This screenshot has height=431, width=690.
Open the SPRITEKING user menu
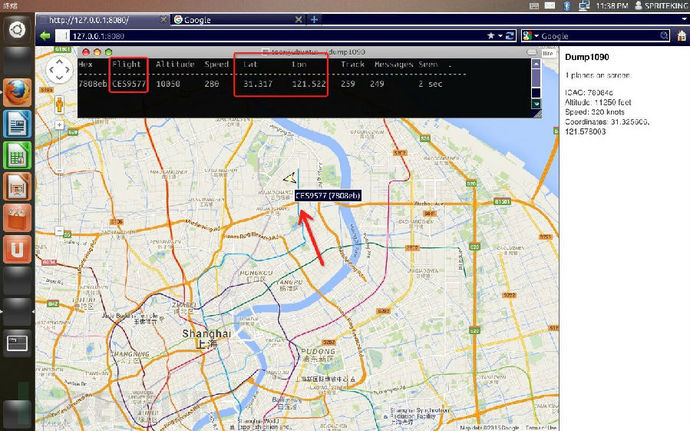(662, 6)
